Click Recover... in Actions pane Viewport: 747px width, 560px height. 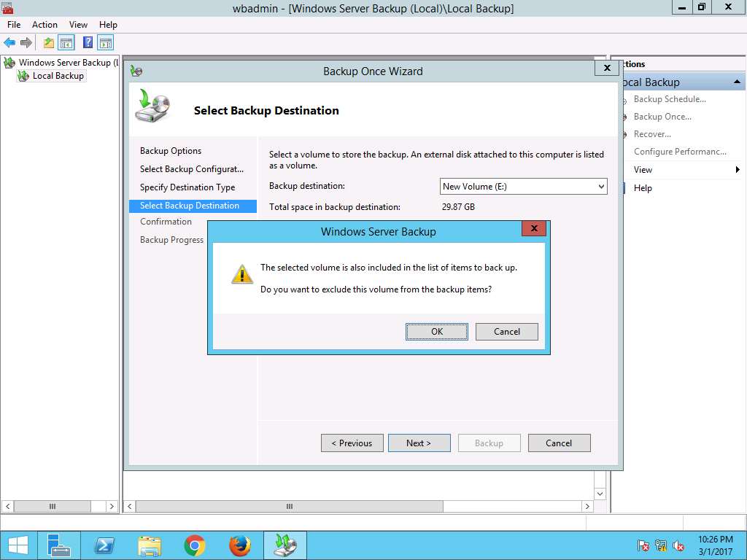[652, 134]
